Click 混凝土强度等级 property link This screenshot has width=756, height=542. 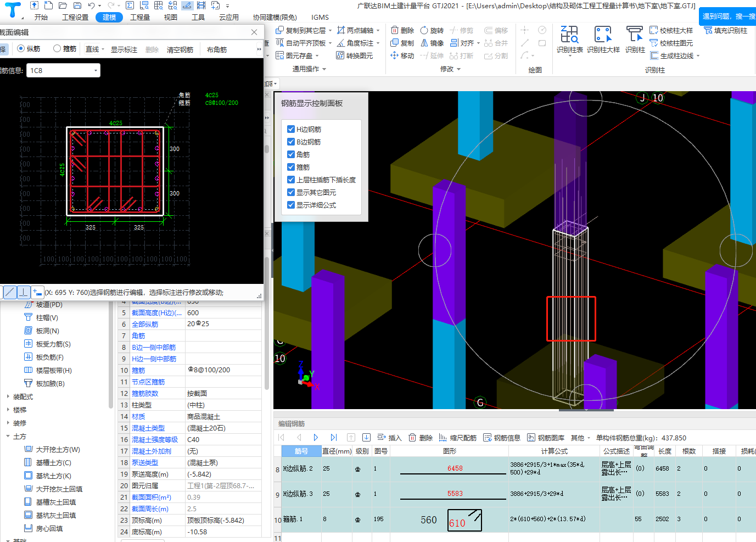155,439
